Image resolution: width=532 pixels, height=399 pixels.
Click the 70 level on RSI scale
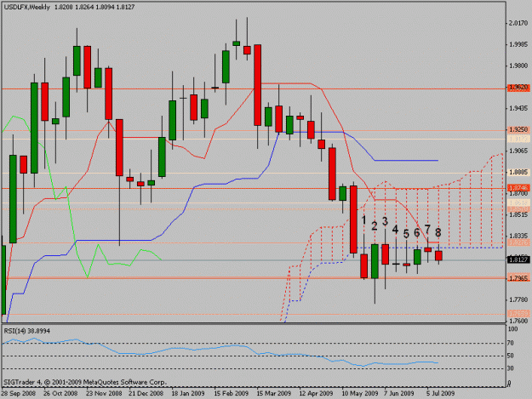point(510,343)
